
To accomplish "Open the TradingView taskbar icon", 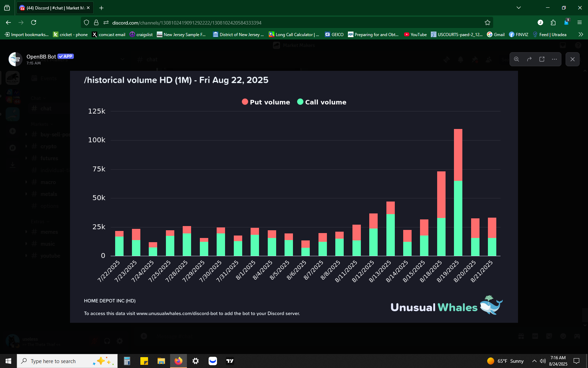I will click(230, 361).
